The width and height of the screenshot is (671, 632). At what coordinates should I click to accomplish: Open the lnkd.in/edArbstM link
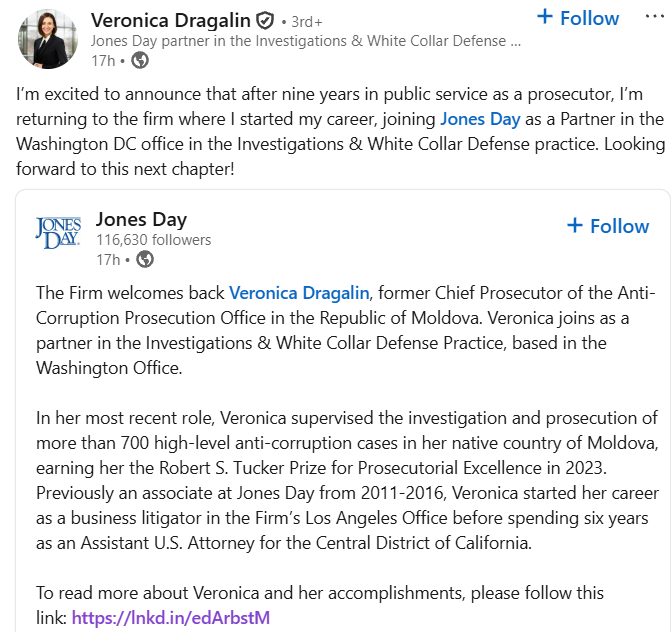pos(171,618)
